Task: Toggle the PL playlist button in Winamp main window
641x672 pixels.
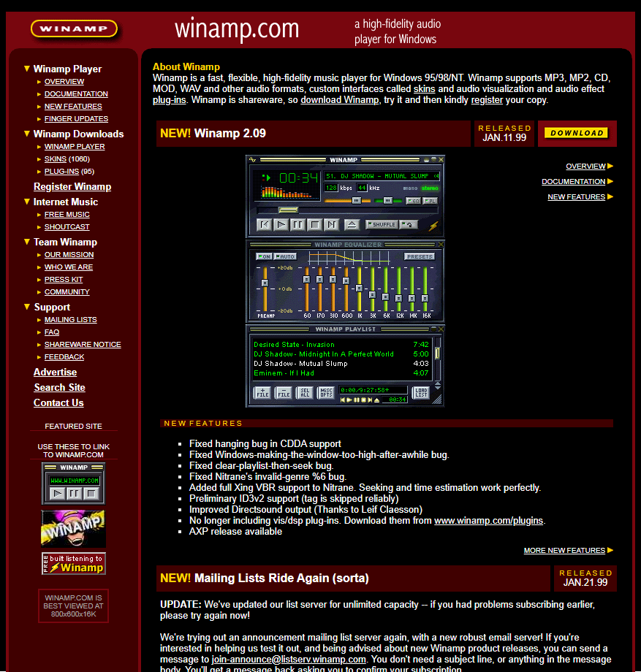Action: (430, 201)
